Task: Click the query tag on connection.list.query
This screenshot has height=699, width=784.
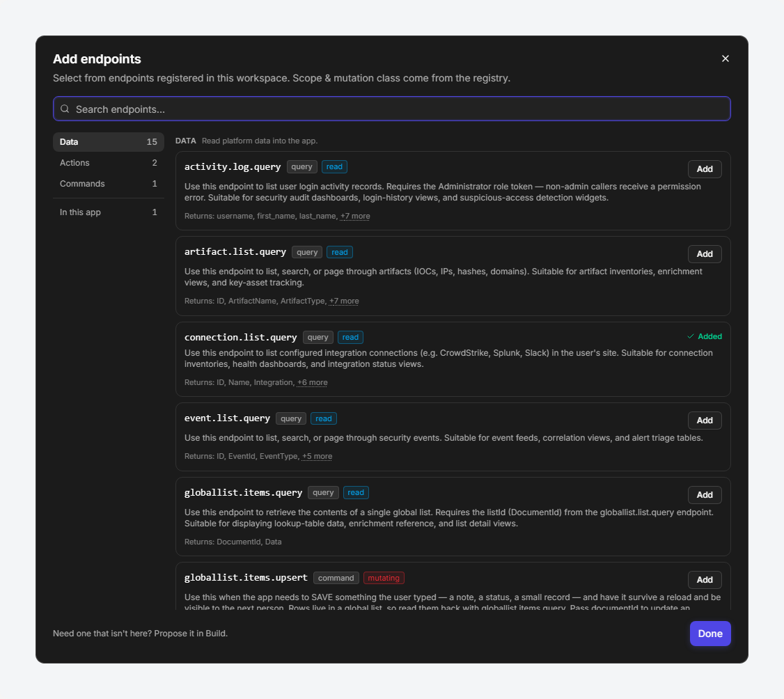Action: [x=318, y=338]
